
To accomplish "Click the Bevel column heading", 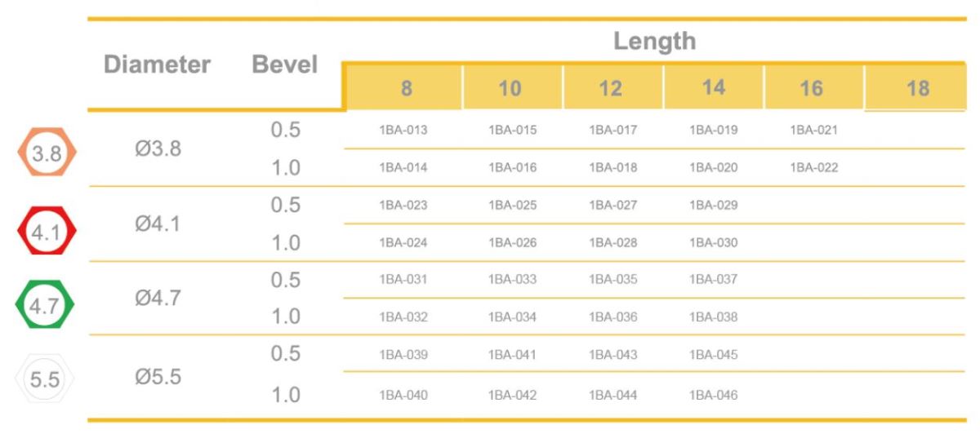I will pyautogui.click(x=284, y=64).
